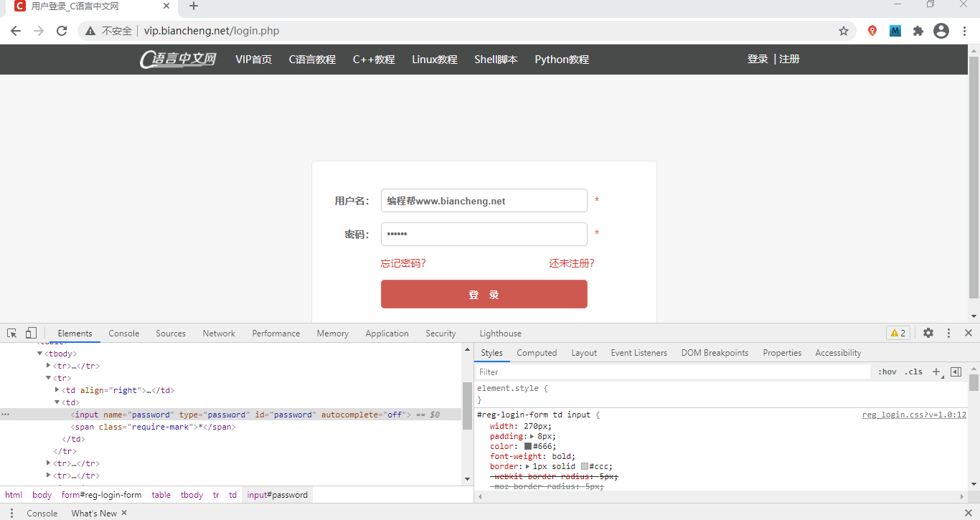Click into the 密码 password field
The image size is (980, 520).
[484, 235]
